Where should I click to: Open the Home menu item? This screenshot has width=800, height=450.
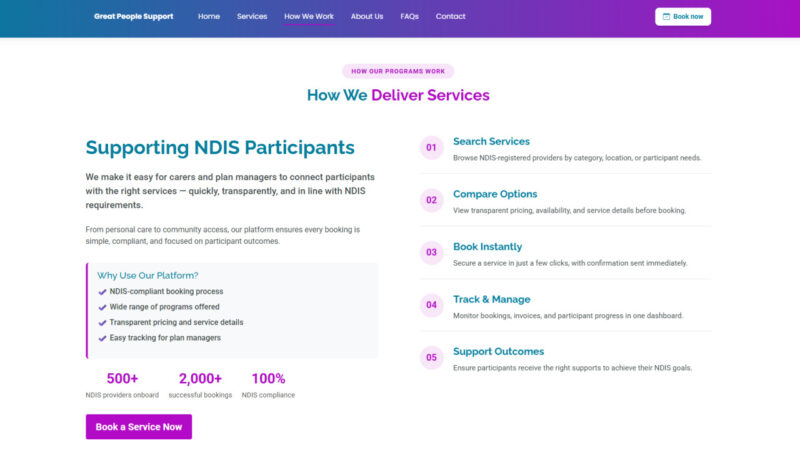[209, 16]
